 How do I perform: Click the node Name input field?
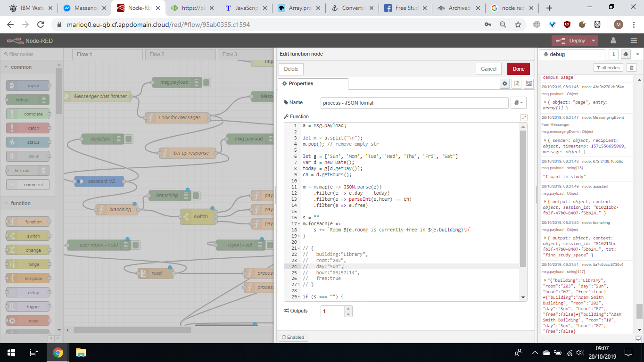[414, 103]
